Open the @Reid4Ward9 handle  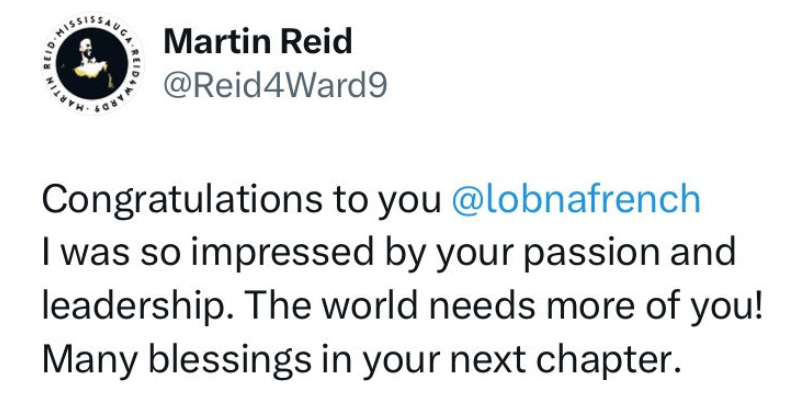point(275,86)
